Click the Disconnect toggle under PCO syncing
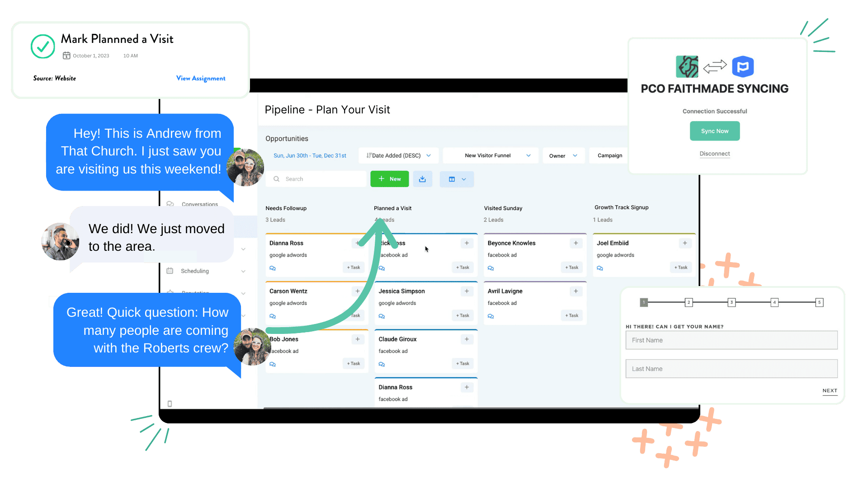The width and height of the screenshot is (868, 488). pyautogui.click(x=715, y=154)
